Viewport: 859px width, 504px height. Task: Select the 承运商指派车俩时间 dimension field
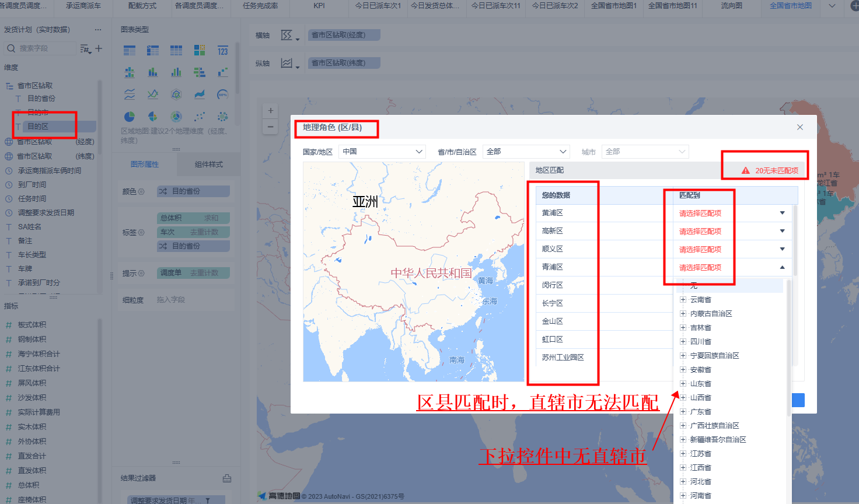coord(50,171)
